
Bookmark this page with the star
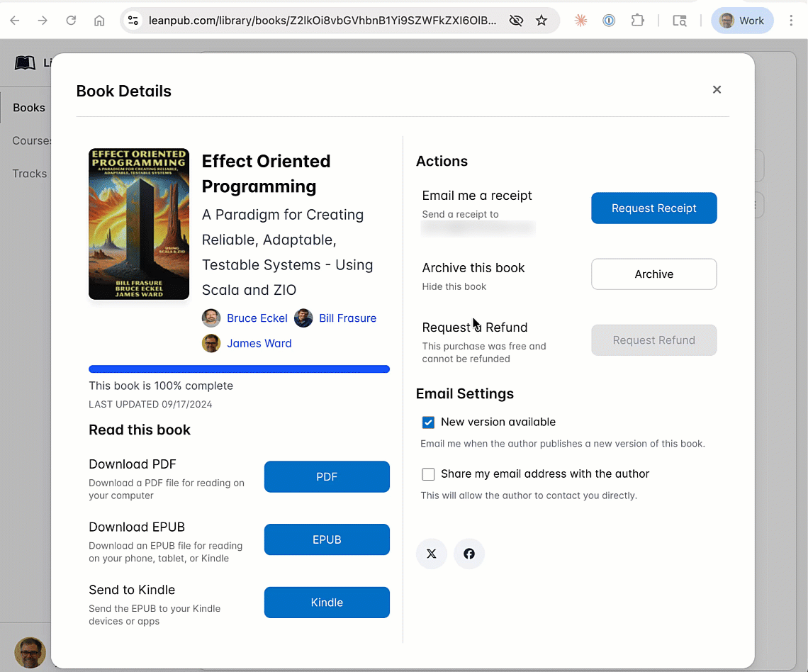click(x=541, y=21)
